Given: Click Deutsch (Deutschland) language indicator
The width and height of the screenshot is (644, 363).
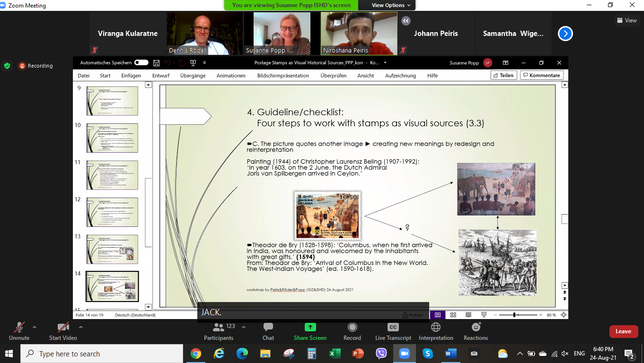Looking at the screenshot, I should 135,315.
